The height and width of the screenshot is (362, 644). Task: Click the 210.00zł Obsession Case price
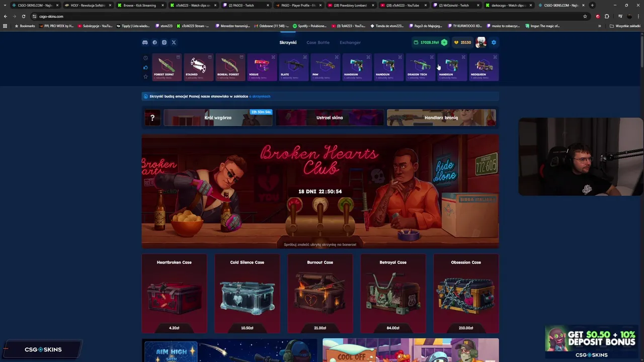[466, 328]
